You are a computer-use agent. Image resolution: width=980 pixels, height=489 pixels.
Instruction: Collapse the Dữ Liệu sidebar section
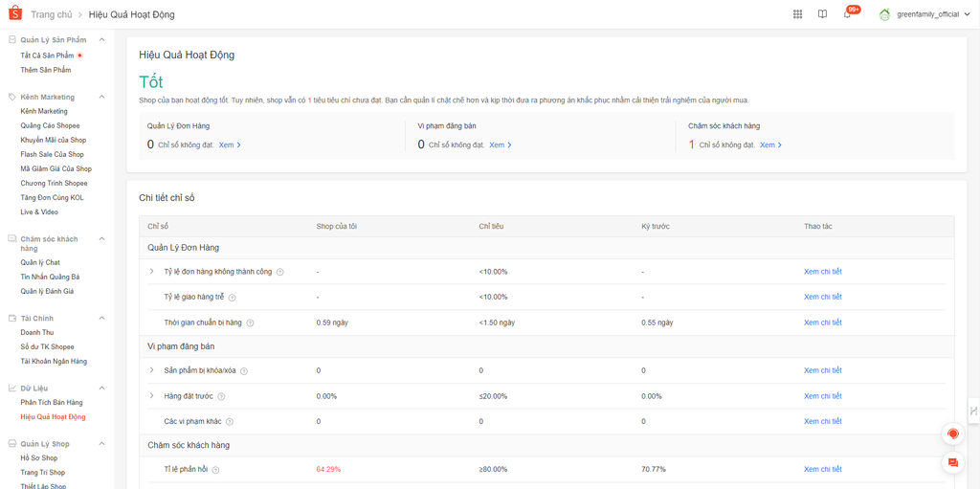click(x=101, y=389)
